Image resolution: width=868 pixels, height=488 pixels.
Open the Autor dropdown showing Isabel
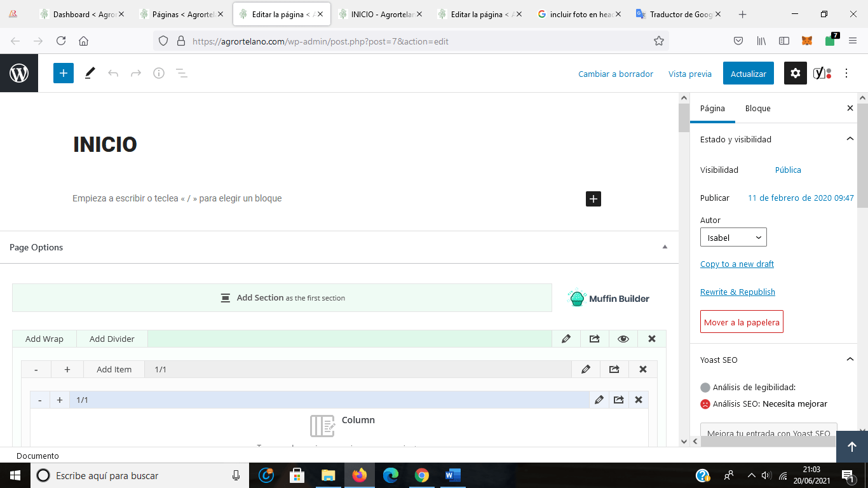(733, 237)
